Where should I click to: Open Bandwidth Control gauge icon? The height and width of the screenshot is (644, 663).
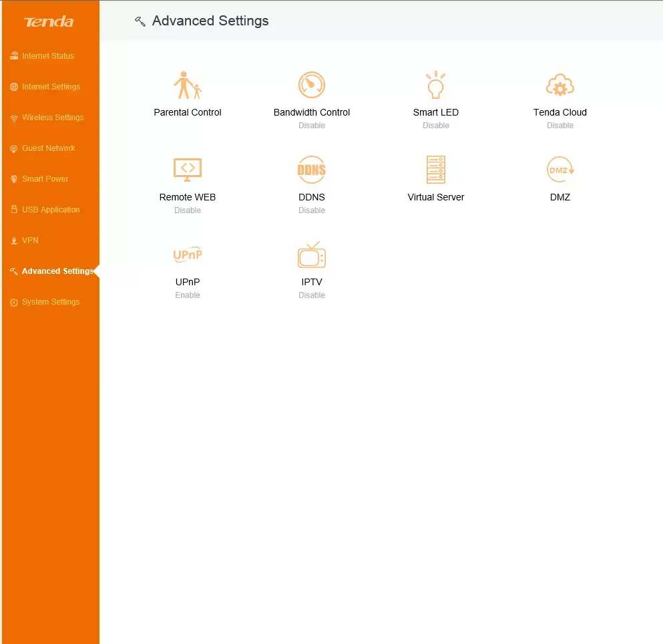tap(312, 85)
